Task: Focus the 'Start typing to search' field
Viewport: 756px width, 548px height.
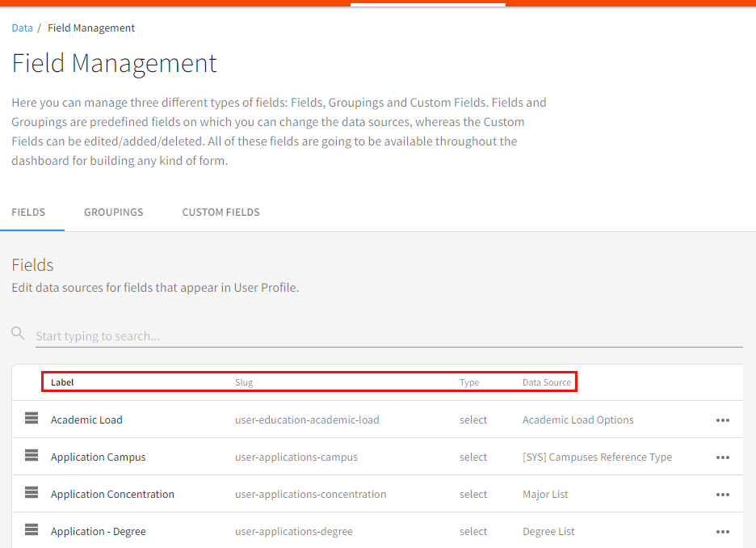Action: point(388,336)
